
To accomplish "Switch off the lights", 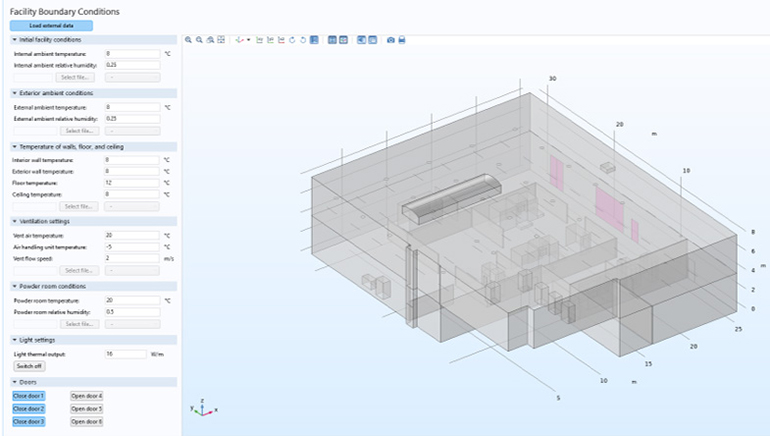I will (29, 366).
